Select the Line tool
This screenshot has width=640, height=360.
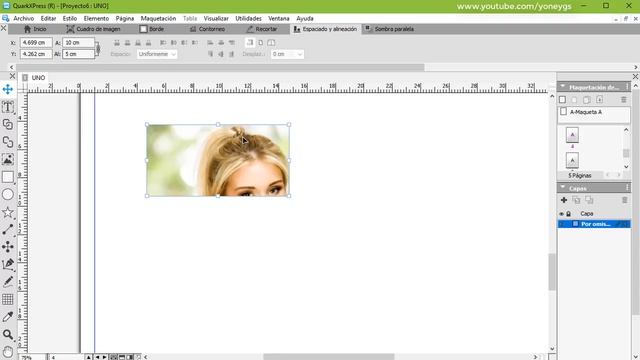point(8,230)
